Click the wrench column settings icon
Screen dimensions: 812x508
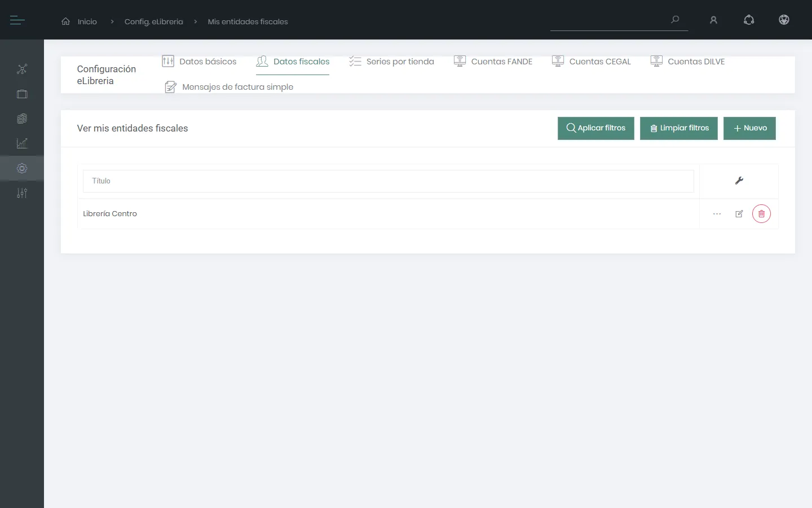(x=739, y=181)
